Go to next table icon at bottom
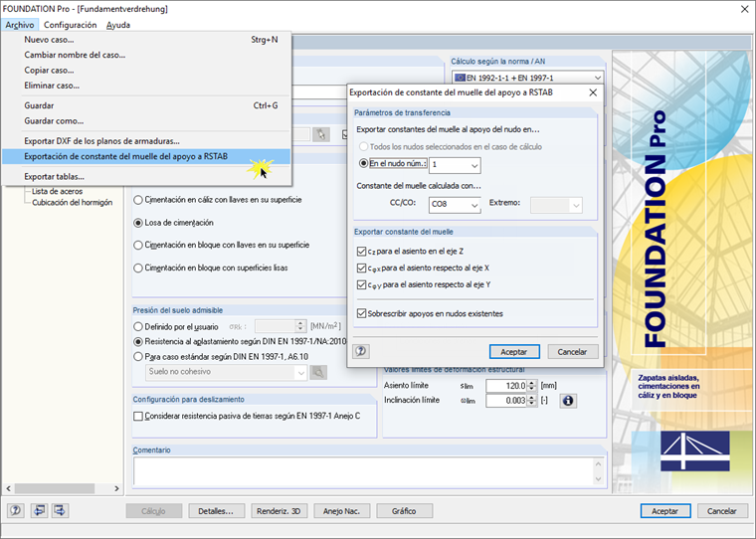The height and width of the screenshot is (539, 756). [61, 510]
